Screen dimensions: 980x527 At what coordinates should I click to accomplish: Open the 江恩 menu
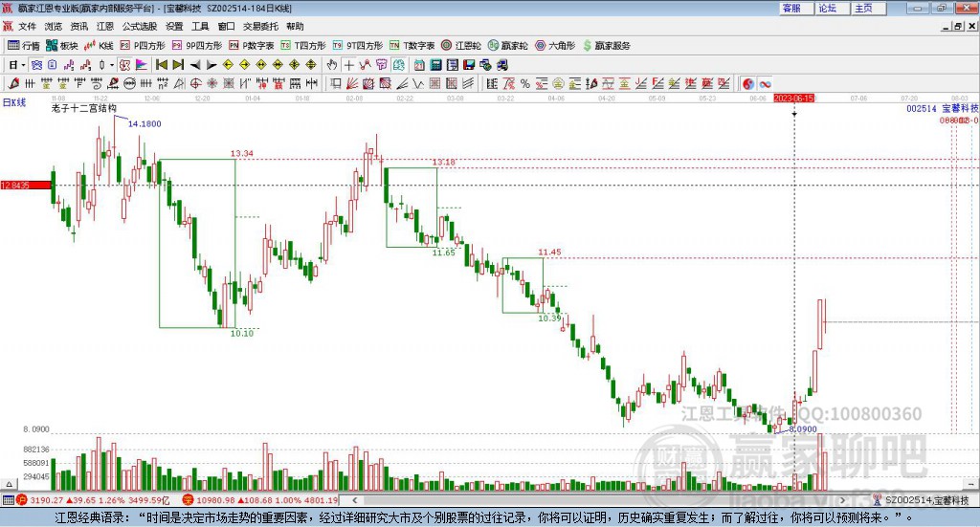tap(105, 26)
